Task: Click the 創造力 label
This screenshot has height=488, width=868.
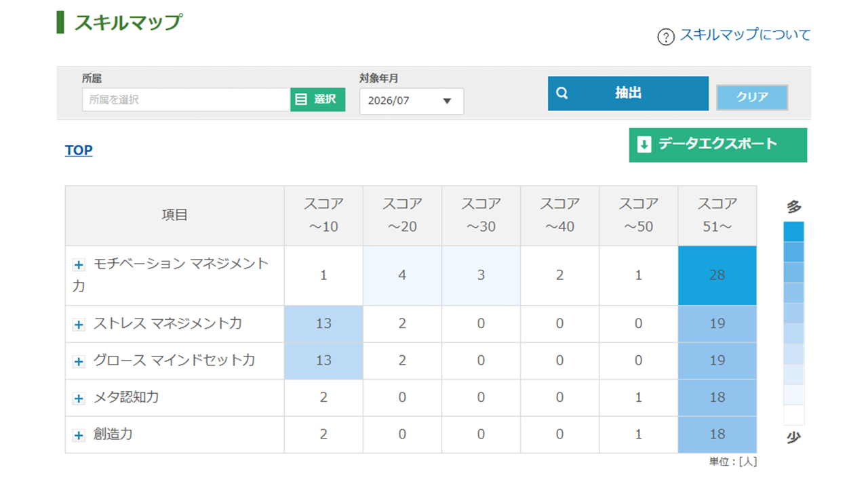Action: point(113,434)
